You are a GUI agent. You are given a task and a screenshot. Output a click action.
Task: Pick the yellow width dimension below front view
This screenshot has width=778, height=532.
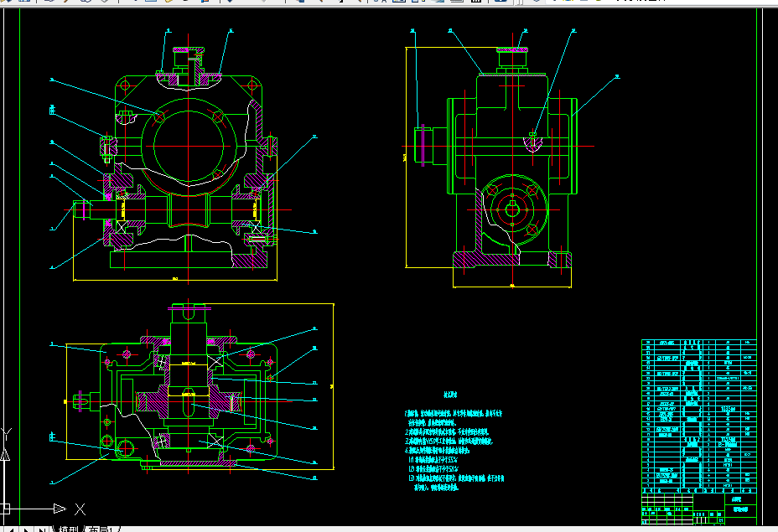pos(174,279)
